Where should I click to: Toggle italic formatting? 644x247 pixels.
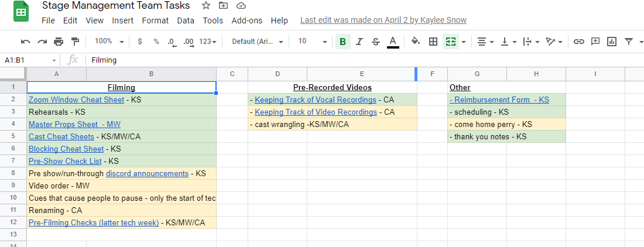click(x=359, y=42)
